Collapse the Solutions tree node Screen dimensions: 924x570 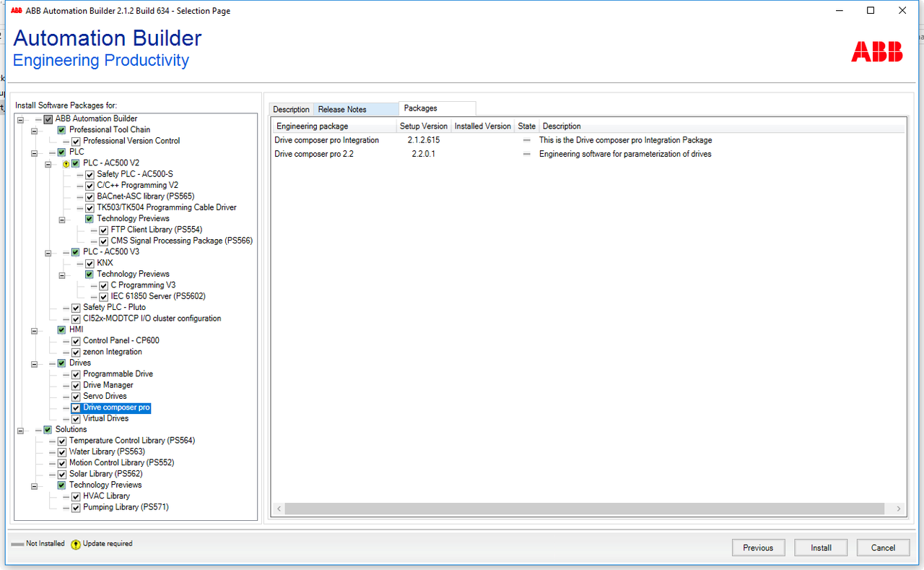(x=20, y=430)
